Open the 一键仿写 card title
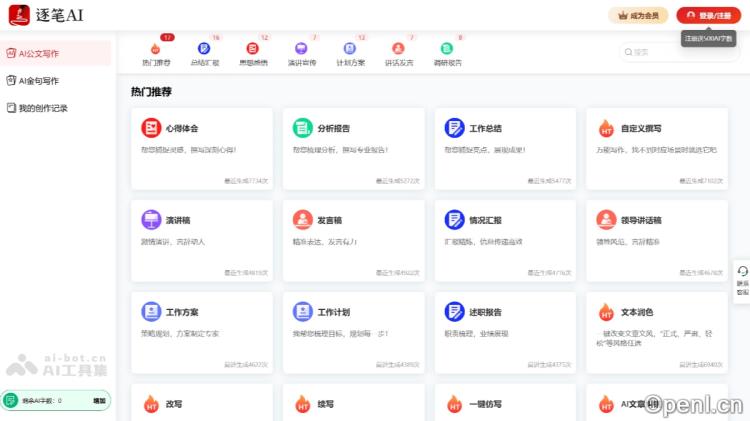Viewport: 750px width, 421px height. point(485,404)
